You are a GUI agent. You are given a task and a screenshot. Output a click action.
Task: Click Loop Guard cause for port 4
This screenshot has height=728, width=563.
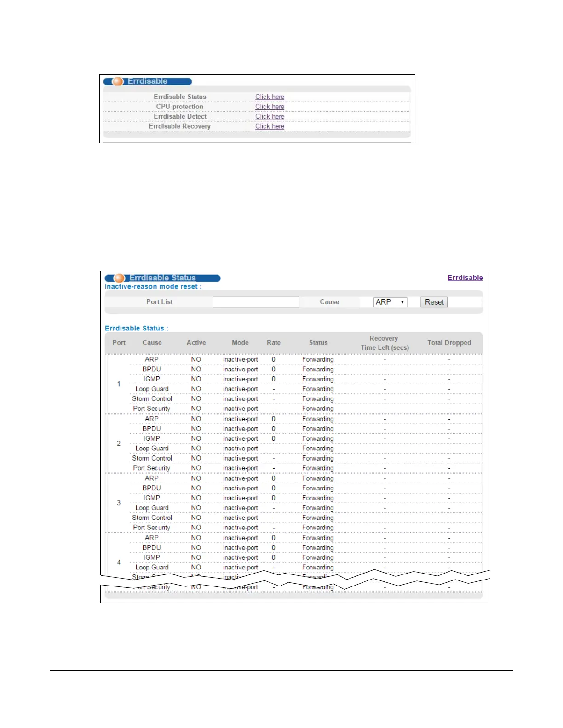click(152, 568)
